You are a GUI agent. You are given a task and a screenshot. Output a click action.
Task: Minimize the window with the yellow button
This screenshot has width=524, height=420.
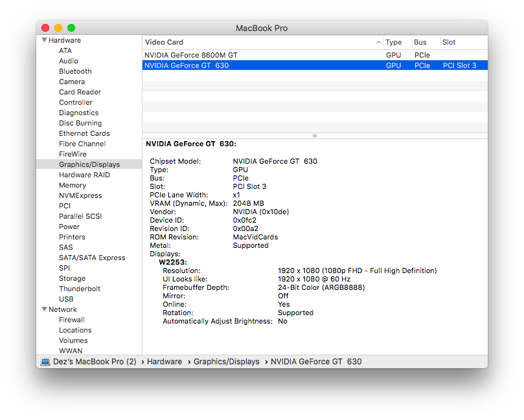tap(58, 28)
